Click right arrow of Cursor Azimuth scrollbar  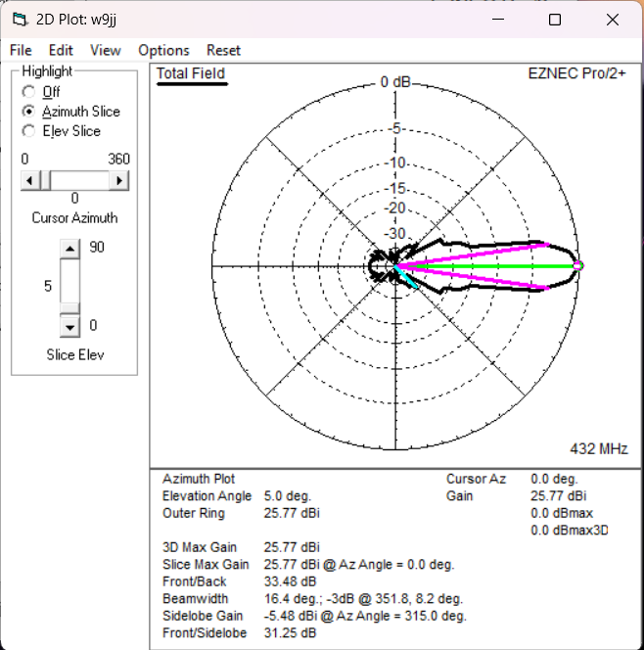click(x=119, y=180)
